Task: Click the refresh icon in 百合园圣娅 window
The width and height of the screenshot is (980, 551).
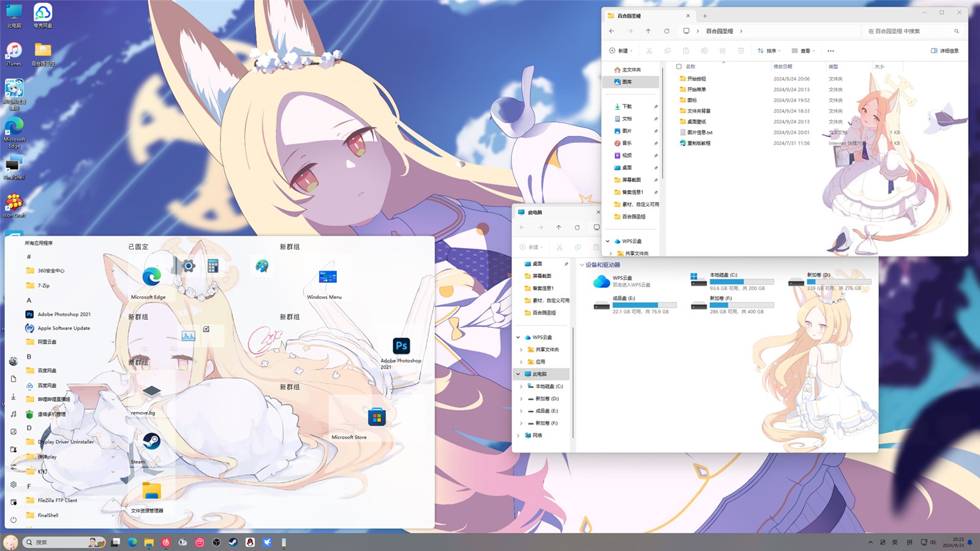Action: 666,31
